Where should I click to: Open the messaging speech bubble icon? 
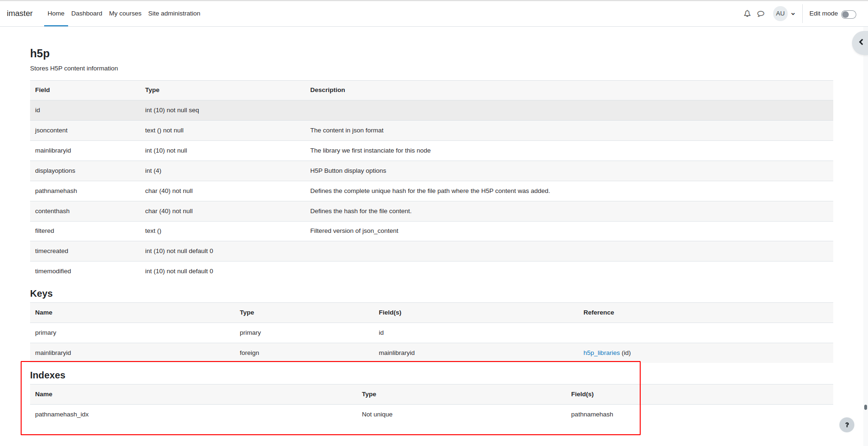(x=760, y=14)
